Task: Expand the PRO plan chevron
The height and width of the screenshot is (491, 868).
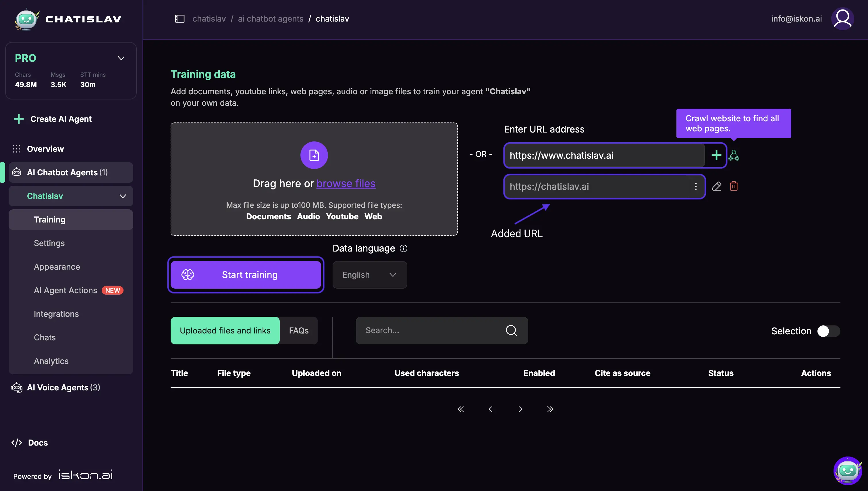Action: [121, 58]
